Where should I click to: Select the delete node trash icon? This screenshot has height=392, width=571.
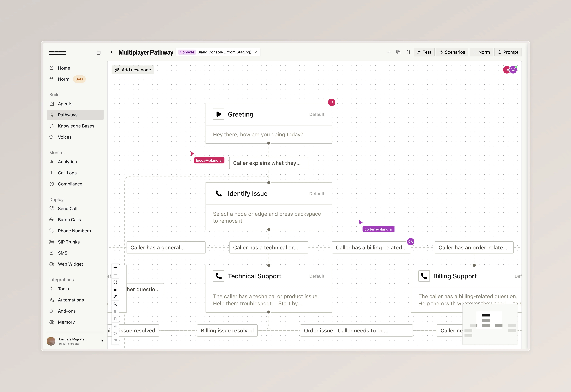tap(115, 311)
